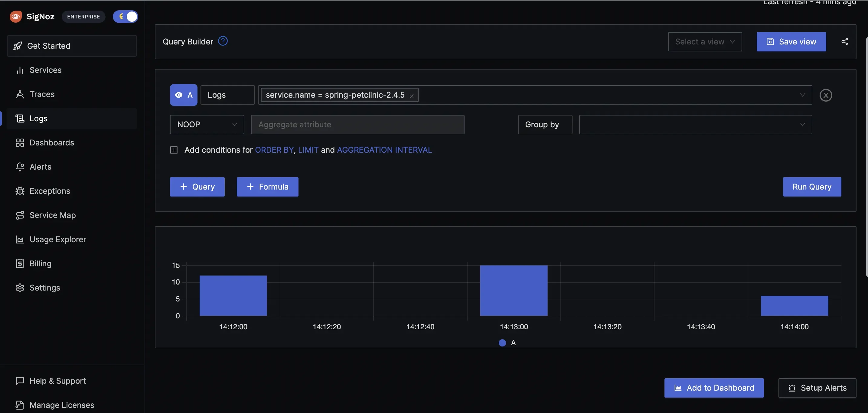Click the 14:13:00 chart bar
868x413 pixels.
pos(514,290)
